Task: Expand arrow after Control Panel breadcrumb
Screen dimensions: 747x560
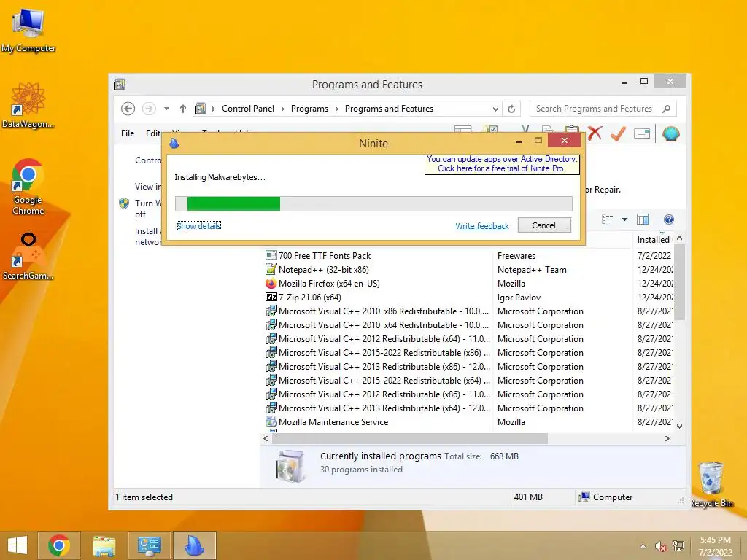Action: (x=282, y=109)
